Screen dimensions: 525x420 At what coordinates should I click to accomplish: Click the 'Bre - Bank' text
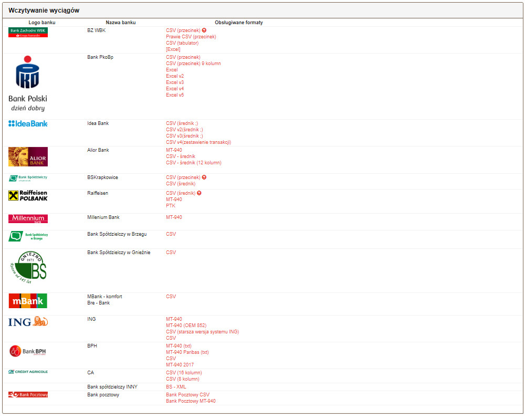(99, 303)
